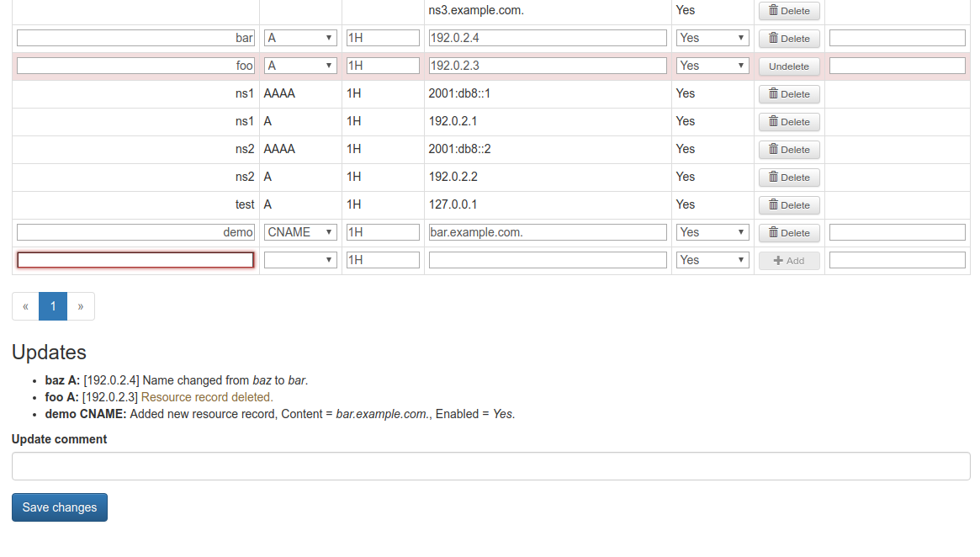Edit the TTL field of foo record
Screen dimensions: 980x557
point(383,66)
